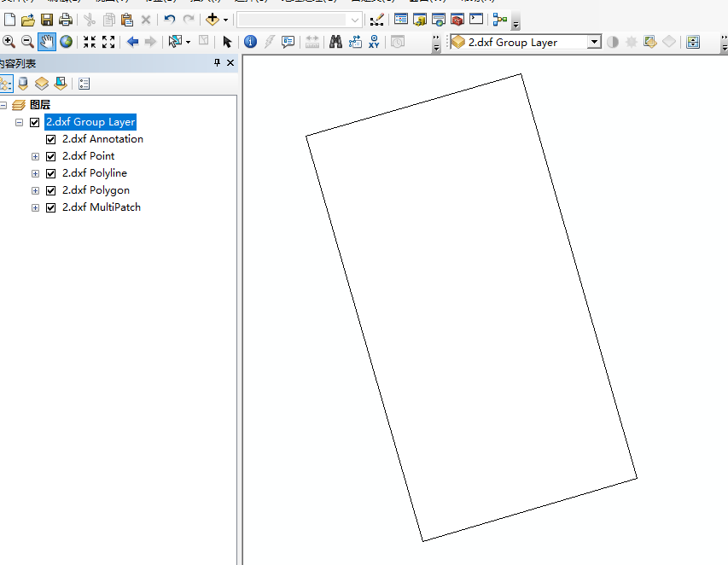Switch to List By Selection view

click(60, 84)
